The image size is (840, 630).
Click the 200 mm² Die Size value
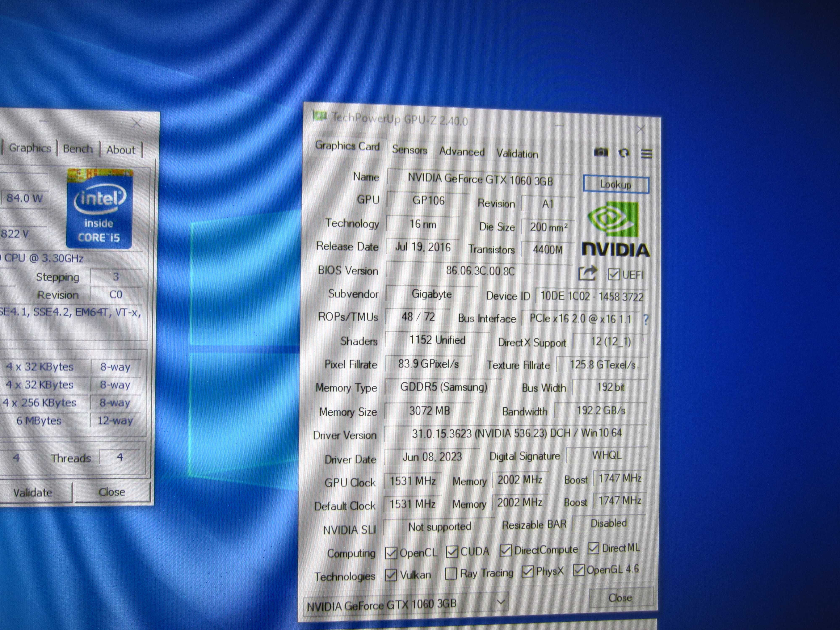[548, 227]
